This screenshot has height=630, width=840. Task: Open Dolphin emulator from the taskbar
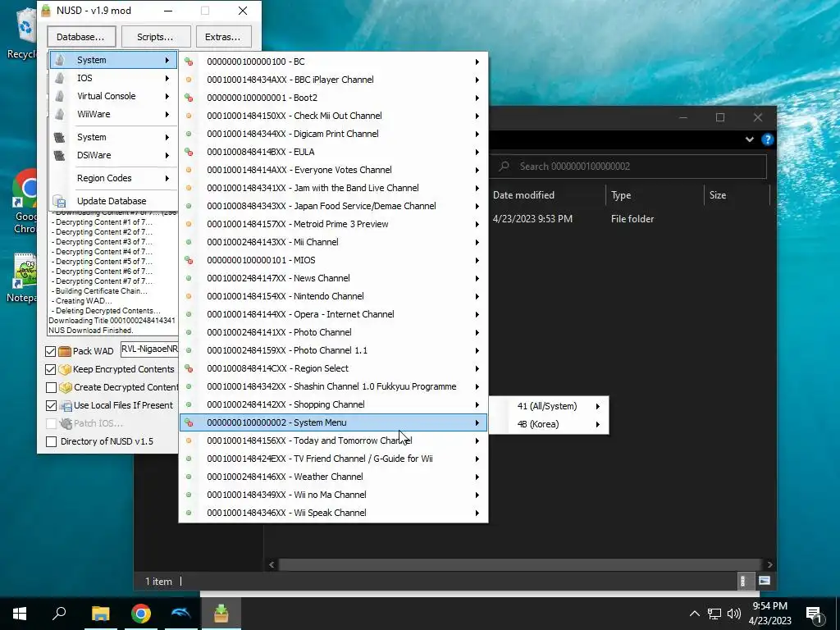click(181, 614)
